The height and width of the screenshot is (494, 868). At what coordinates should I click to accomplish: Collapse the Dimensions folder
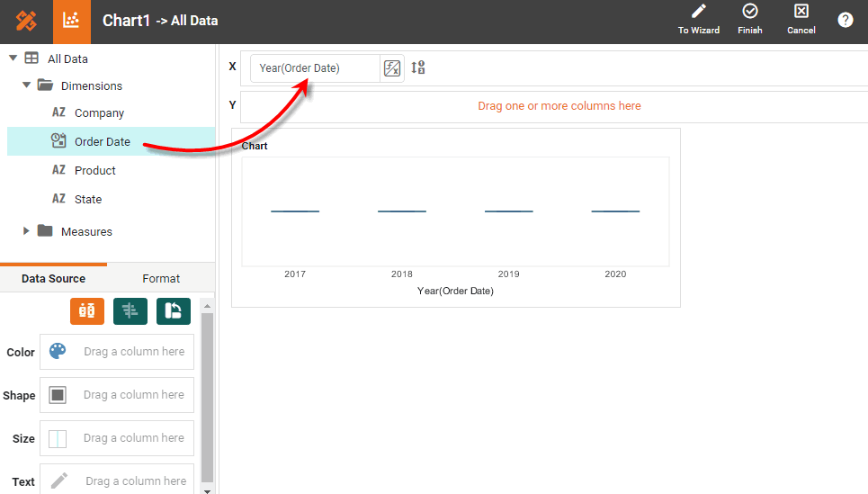coord(27,85)
